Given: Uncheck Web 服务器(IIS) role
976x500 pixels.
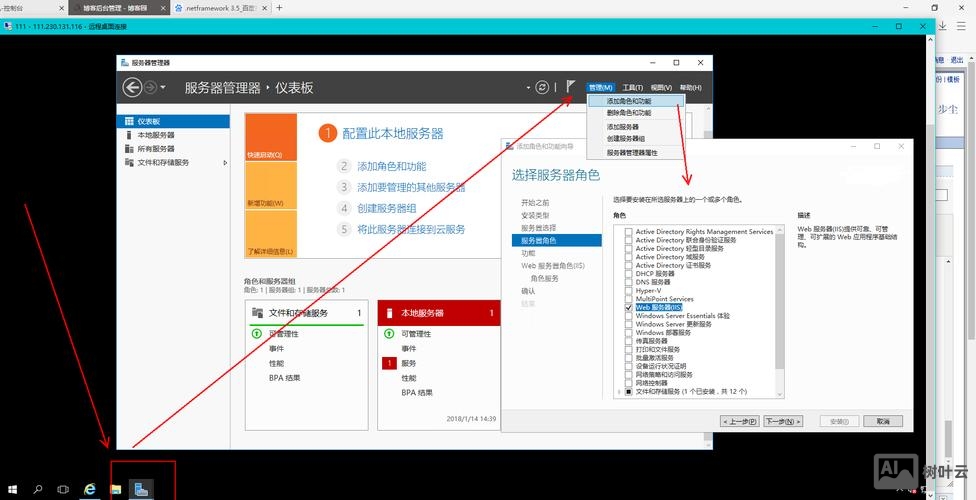Looking at the screenshot, I should coord(629,307).
